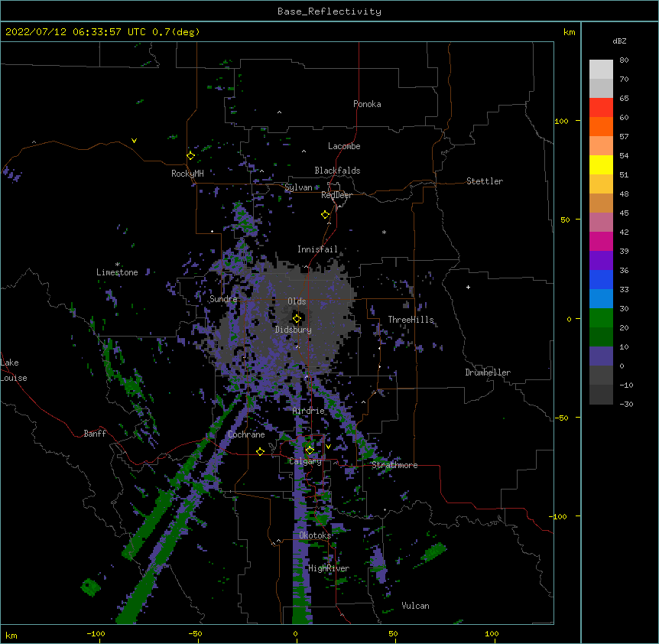Click the Okotoks label
Viewport: 659px width, 644px height.
tap(315, 535)
